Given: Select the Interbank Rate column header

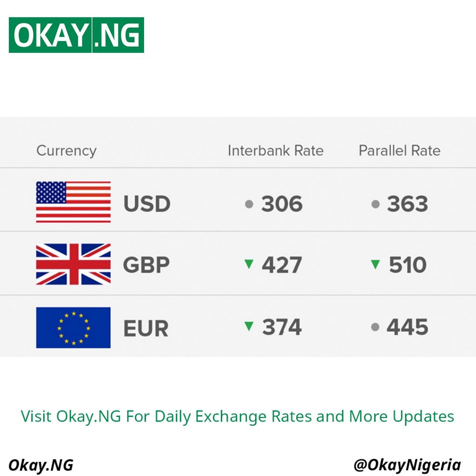Looking at the screenshot, I should [x=275, y=151].
